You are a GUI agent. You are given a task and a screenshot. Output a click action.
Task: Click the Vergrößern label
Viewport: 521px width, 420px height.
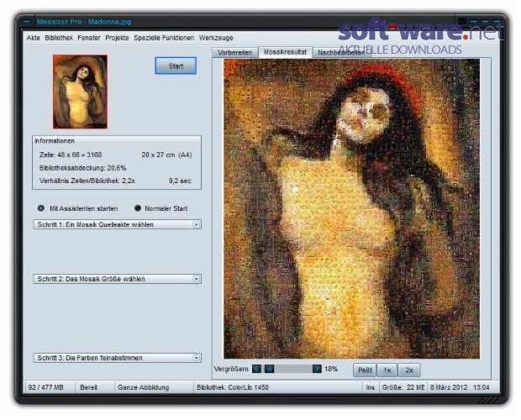231,369
